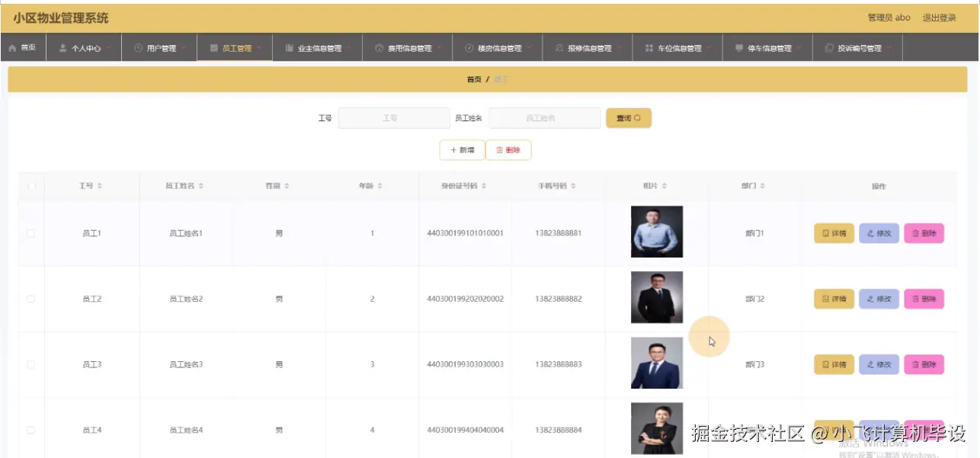Open 详情 for the 员工3 row
Screen dimensions: 980x458
(x=834, y=364)
